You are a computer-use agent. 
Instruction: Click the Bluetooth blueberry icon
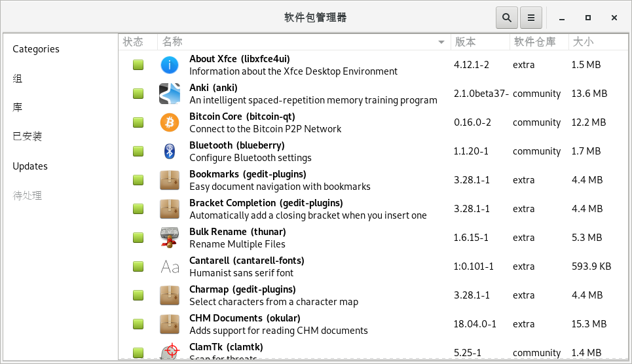[170, 151]
